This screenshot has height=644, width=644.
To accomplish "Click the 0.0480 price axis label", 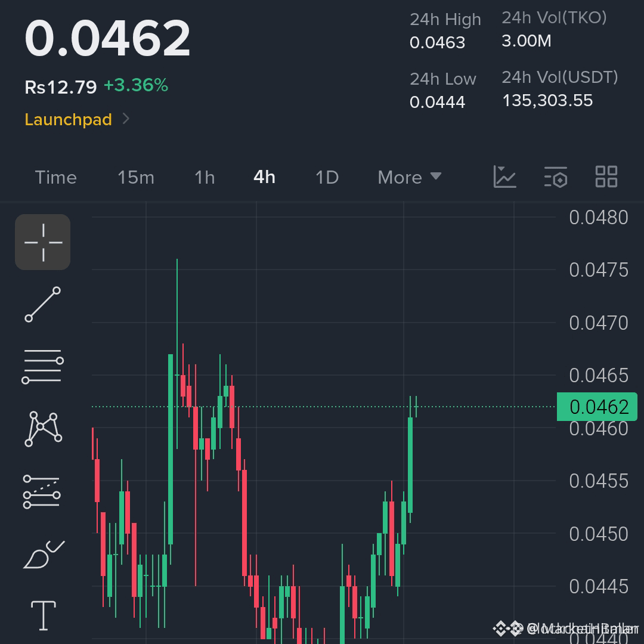I will pos(599,217).
